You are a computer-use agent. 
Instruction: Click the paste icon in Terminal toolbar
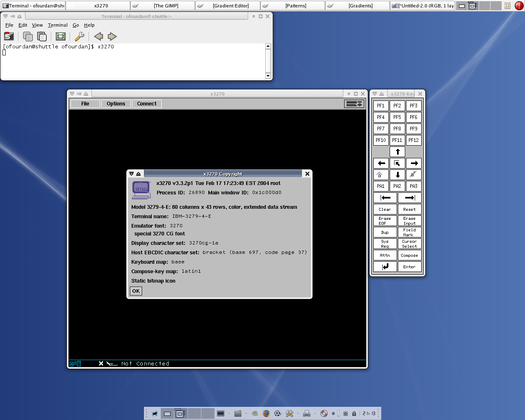(42, 37)
